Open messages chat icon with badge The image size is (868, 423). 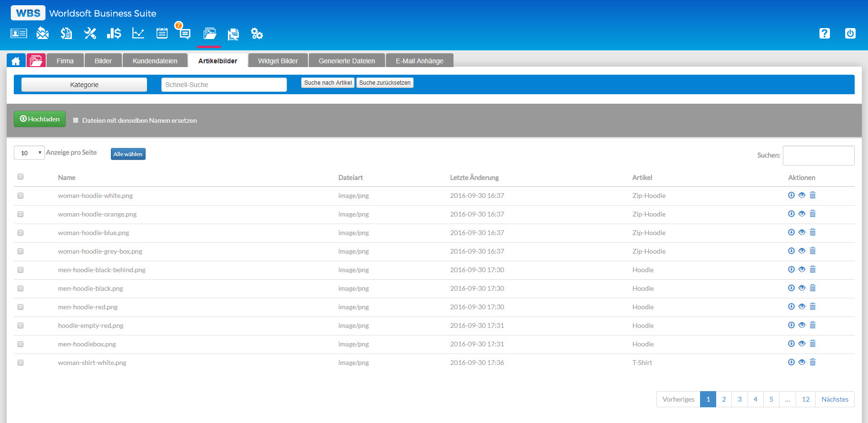click(x=184, y=33)
